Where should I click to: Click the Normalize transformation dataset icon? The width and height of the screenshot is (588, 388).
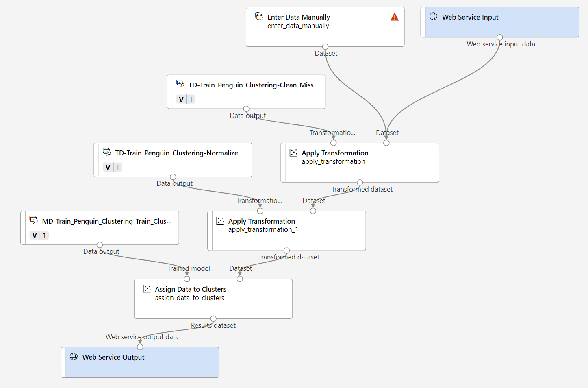(107, 152)
